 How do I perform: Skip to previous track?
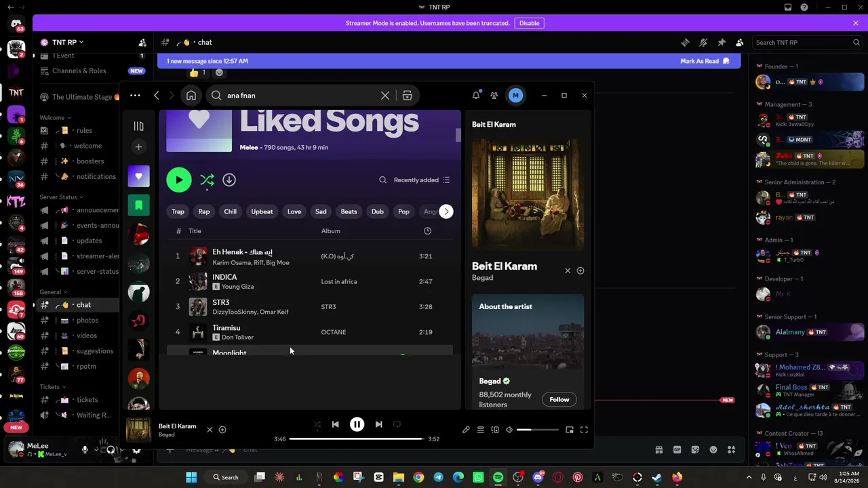coord(335,424)
